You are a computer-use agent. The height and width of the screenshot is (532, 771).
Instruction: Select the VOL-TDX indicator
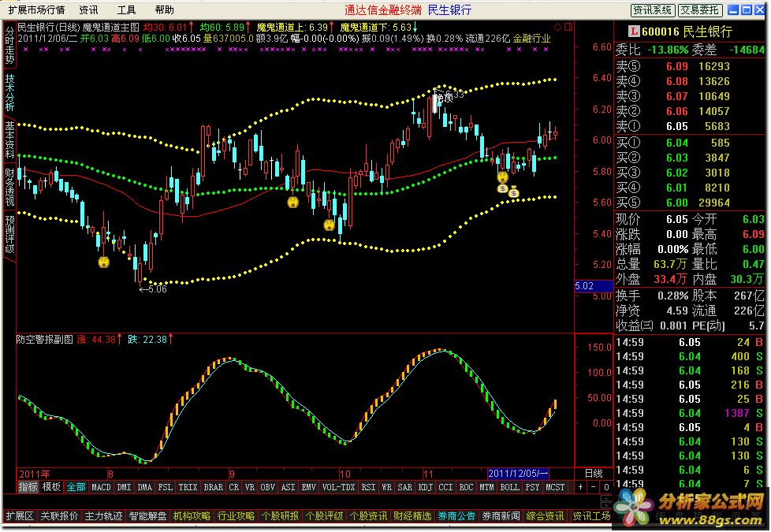[x=338, y=487]
